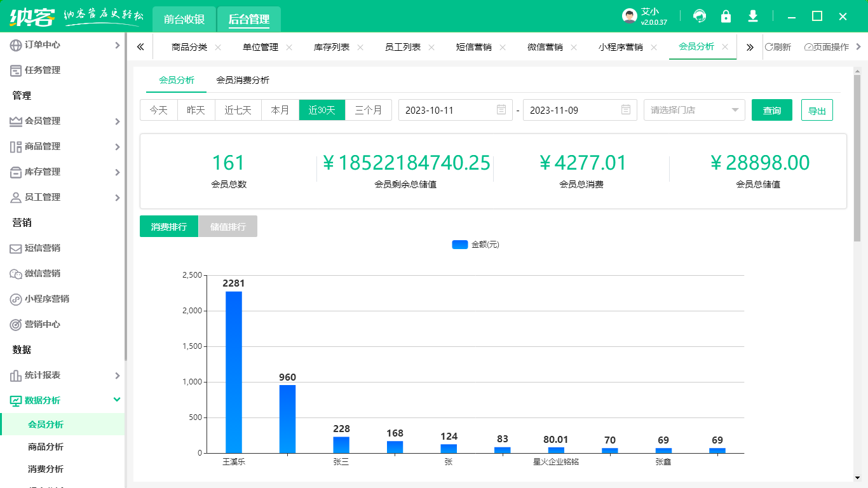The width and height of the screenshot is (868, 488).
Task: Click the 导出 export button
Action: click(817, 110)
